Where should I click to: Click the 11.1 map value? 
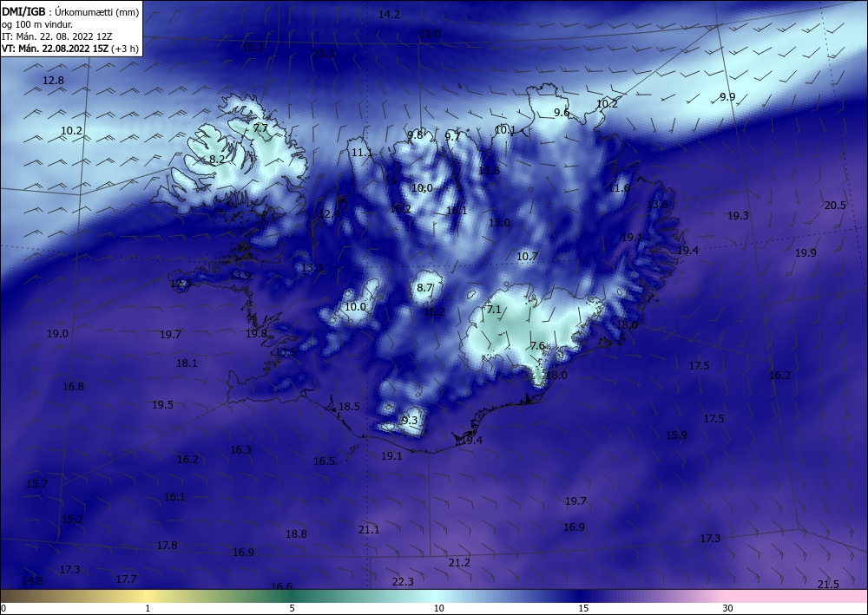362,152
